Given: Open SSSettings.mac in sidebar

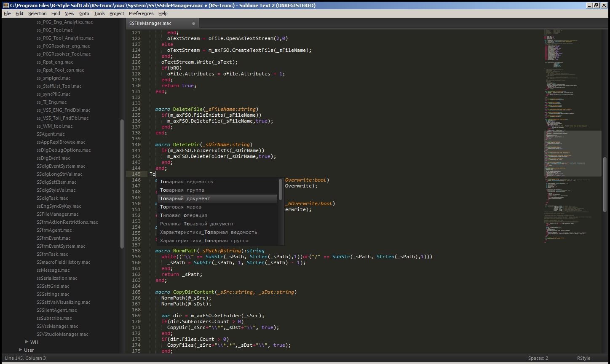Looking at the screenshot, I should [x=53, y=294].
